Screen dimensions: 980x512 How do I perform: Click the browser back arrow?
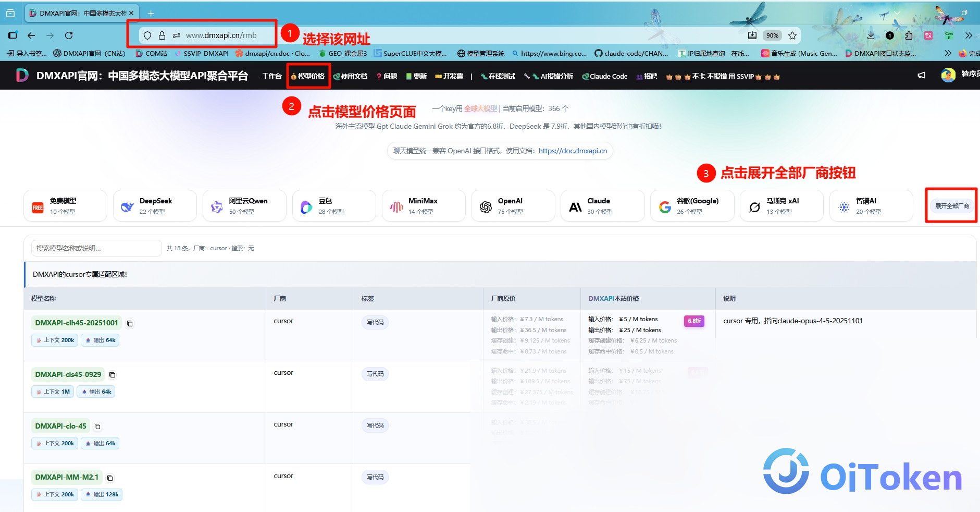pos(31,35)
